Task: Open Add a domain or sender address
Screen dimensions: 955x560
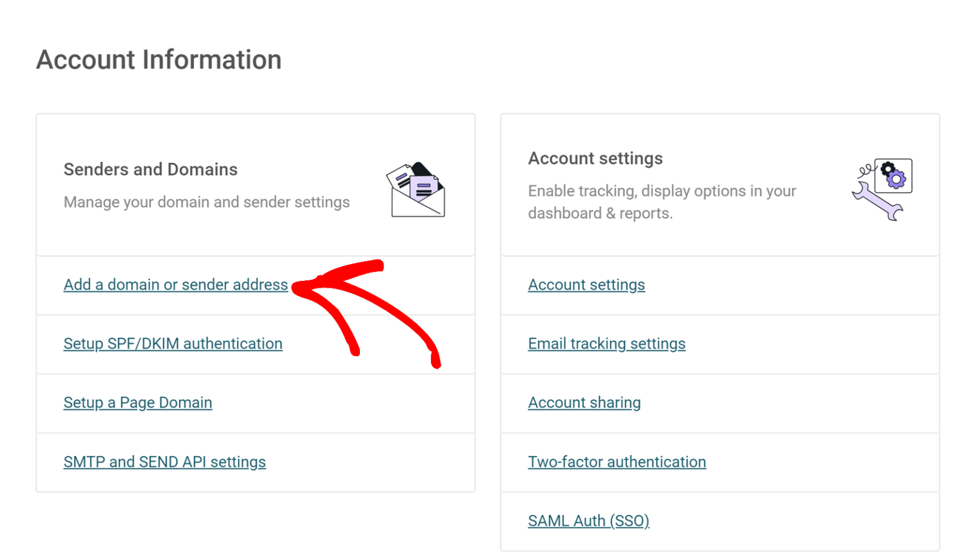Action: 175,285
